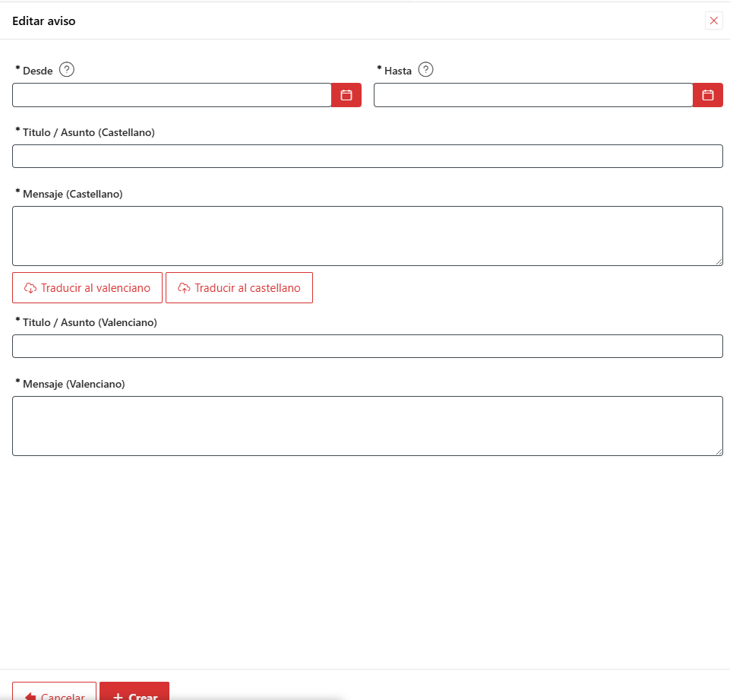Translate the message with Traducir al valenciano
The image size is (730, 700).
click(x=87, y=288)
